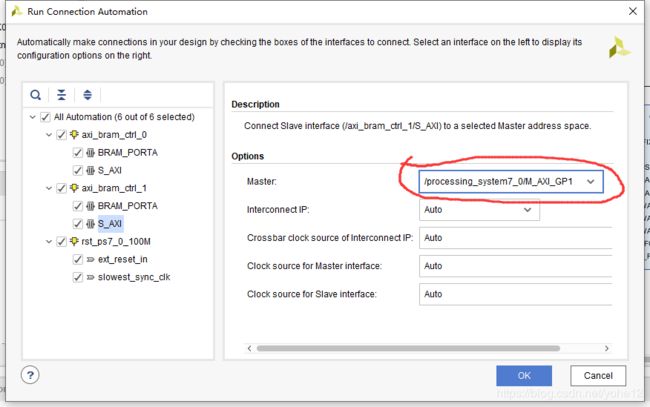Collapse the All Automation tree node
Image resolution: width=650 pixels, height=407 pixels.
[x=32, y=117]
